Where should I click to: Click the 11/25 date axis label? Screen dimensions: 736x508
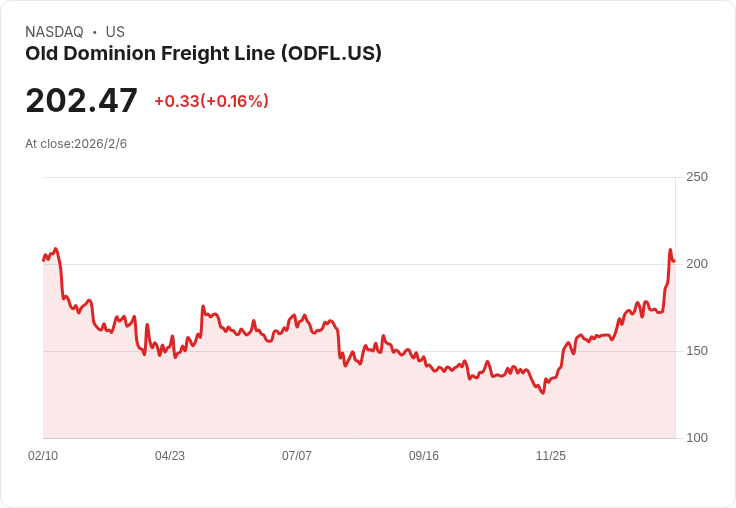551,456
